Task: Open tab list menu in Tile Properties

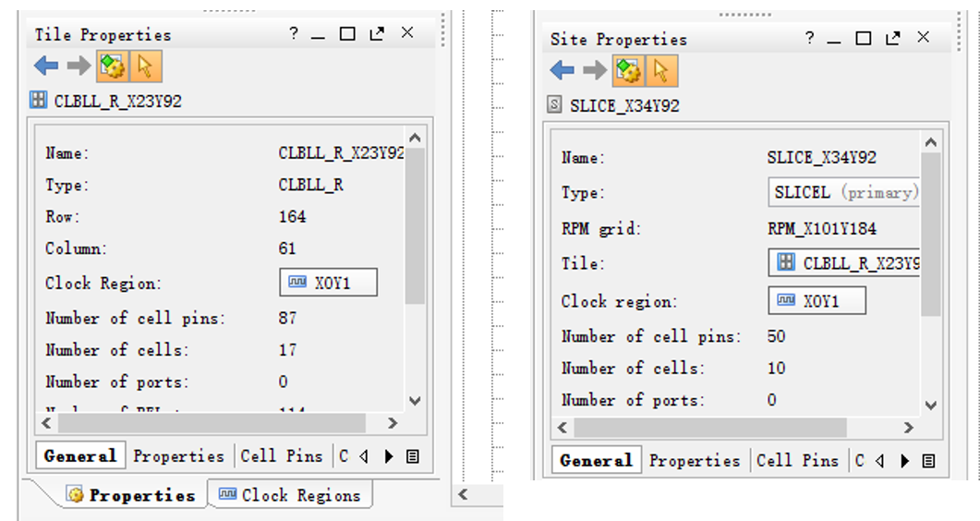Action: point(413,456)
